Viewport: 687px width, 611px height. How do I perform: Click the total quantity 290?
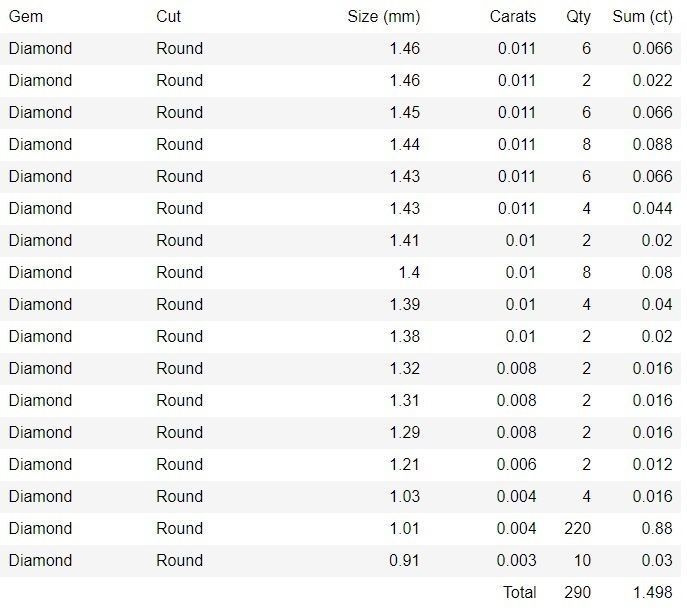point(577,592)
